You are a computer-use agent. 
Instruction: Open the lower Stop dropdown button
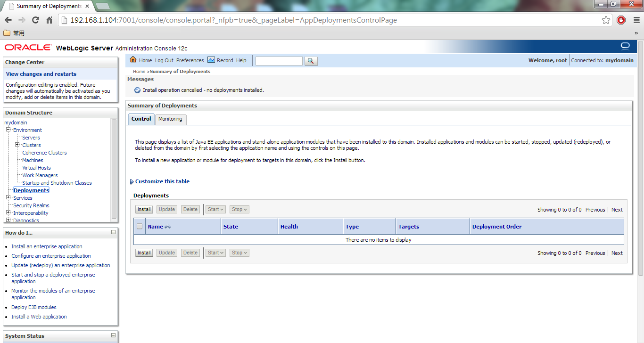coord(239,253)
